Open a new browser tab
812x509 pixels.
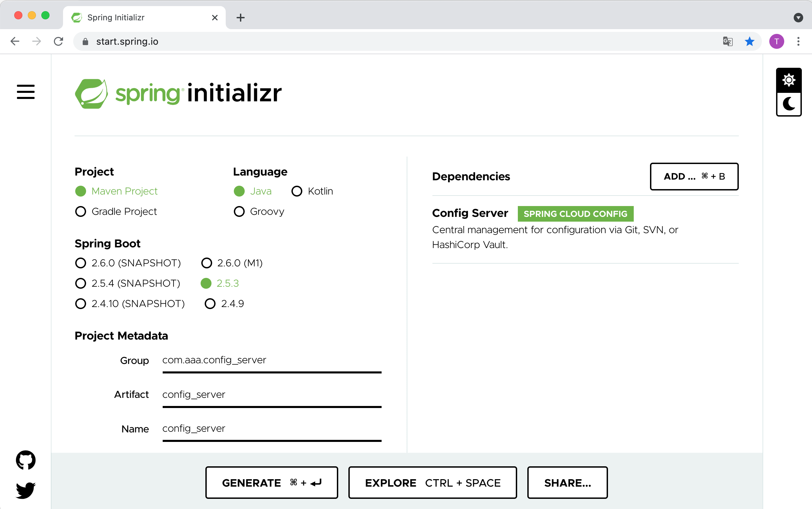(241, 18)
